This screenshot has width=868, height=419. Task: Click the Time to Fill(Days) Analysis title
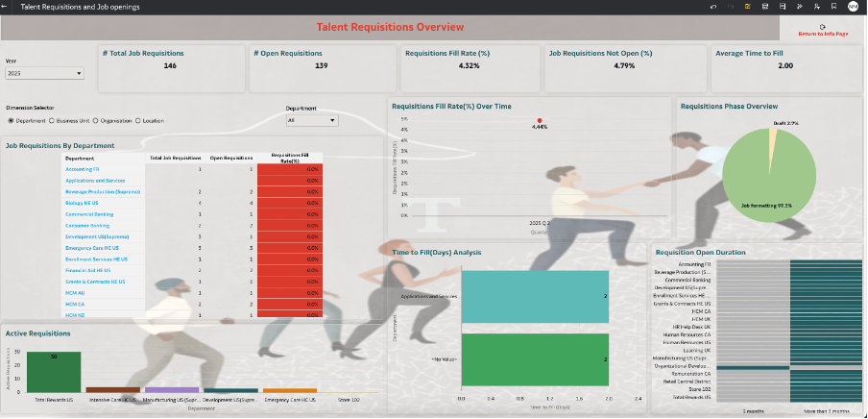click(436, 252)
